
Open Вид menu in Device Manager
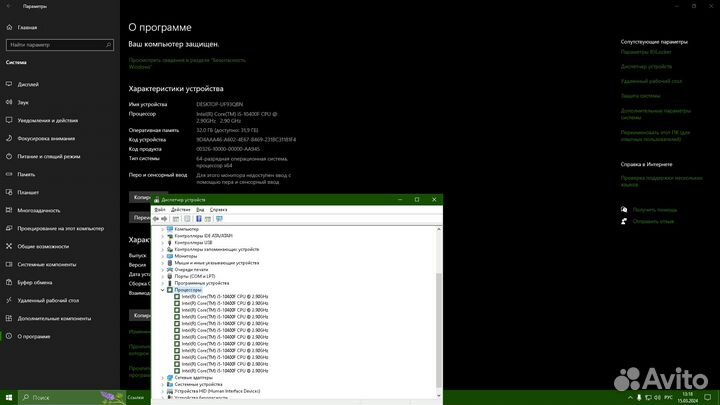(x=200, y=210)
